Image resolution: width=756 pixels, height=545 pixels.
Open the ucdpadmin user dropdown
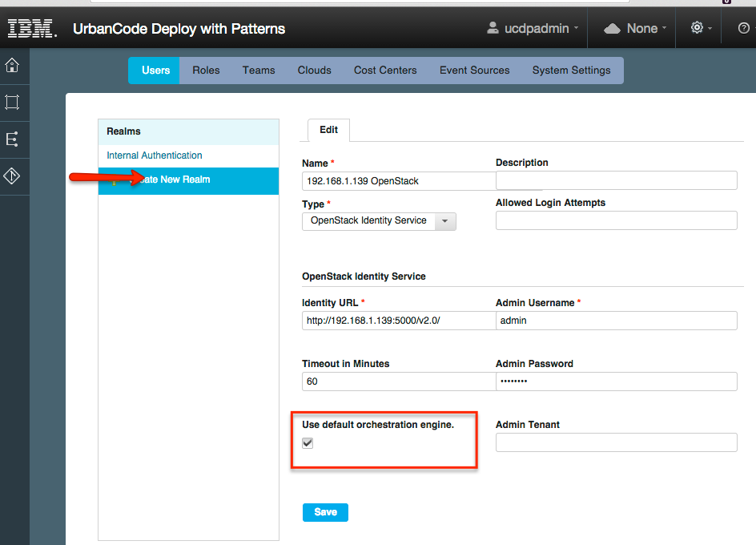click(533, 29)
